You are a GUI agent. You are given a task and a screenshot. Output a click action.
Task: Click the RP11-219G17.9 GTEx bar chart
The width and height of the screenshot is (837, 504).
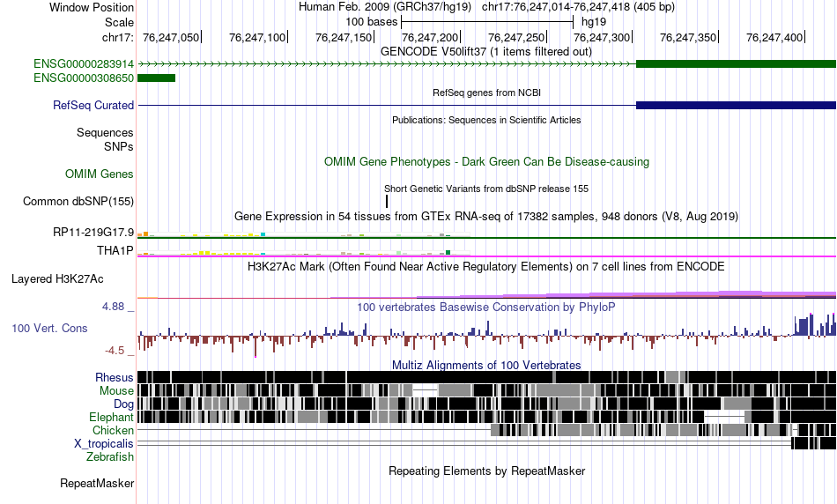(x=304, y=234)
